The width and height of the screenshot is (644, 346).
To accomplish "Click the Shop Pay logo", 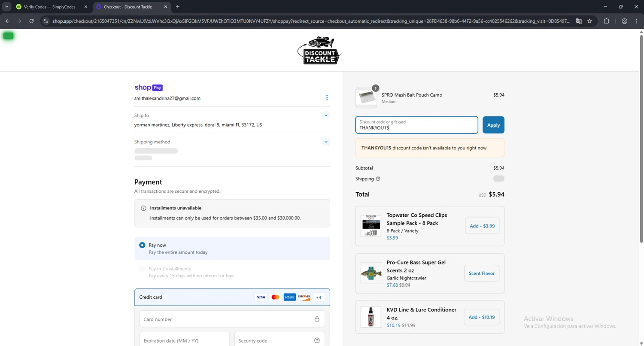I will 149,88.
